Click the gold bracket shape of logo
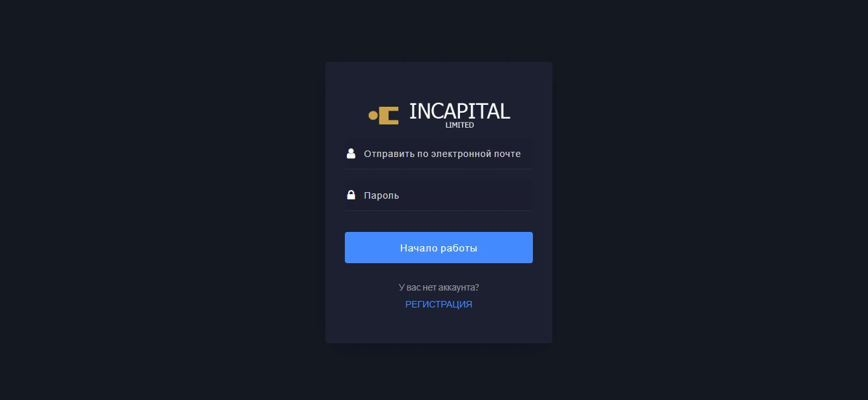 point(389,115)
